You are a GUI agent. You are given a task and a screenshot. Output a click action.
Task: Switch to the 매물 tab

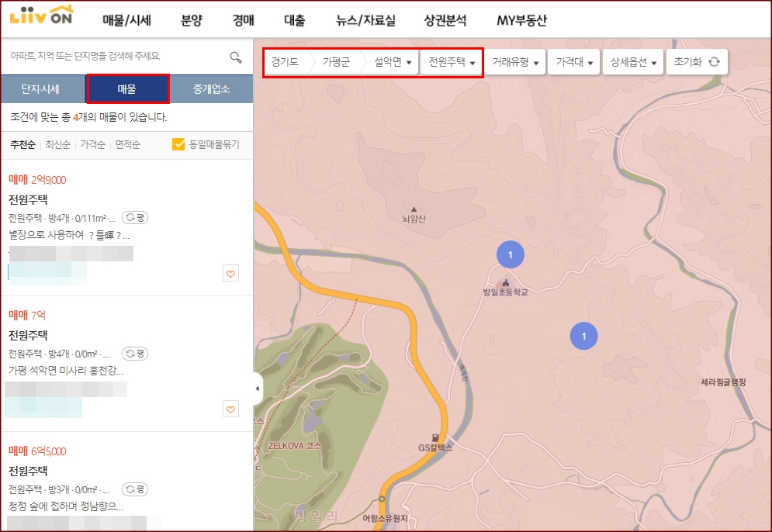[x=128, y=89]
